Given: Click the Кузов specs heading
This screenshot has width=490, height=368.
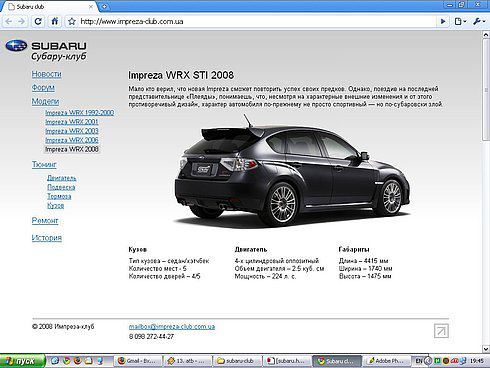Looking at the screenshot, I should pyautogui.click(x=138, y=249).
